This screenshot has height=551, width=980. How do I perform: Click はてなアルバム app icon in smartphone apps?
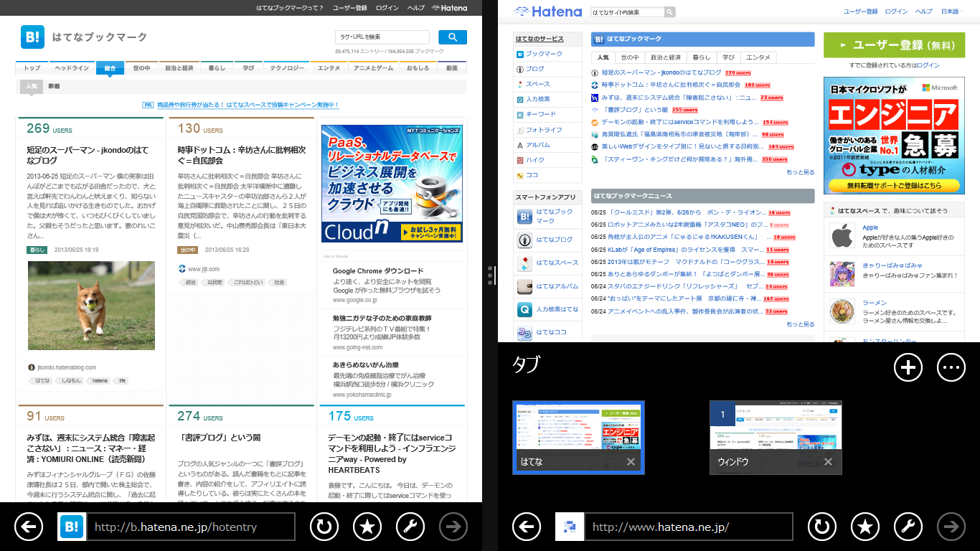point(524,286)
